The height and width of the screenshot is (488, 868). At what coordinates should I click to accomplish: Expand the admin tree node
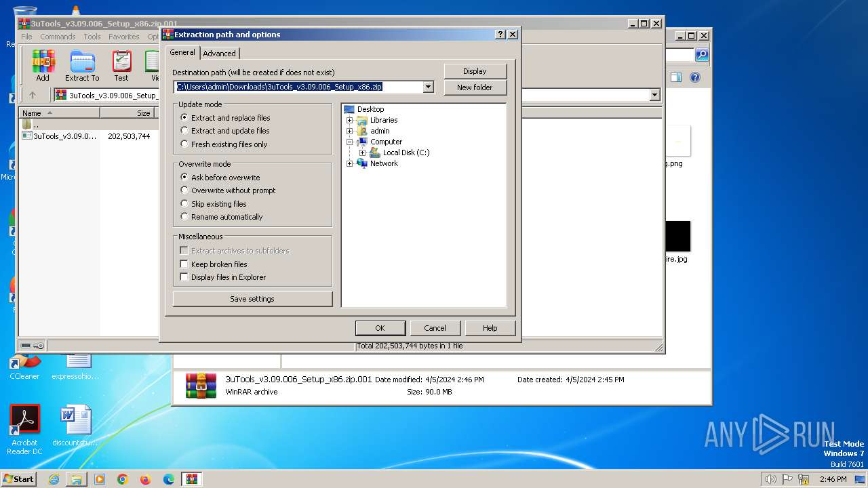tap(349, 131)
